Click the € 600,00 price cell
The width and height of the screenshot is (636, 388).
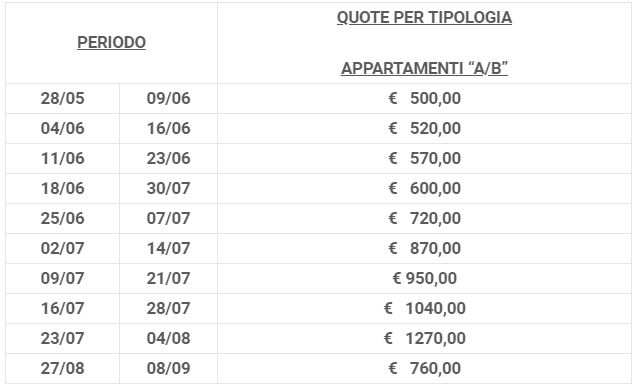(x=424, y=189)
